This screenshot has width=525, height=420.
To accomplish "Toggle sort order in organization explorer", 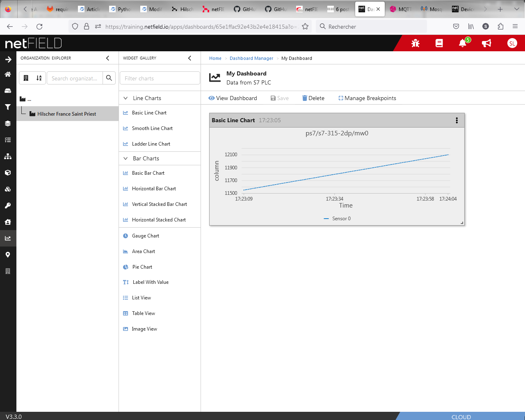I will pos(39,78).
